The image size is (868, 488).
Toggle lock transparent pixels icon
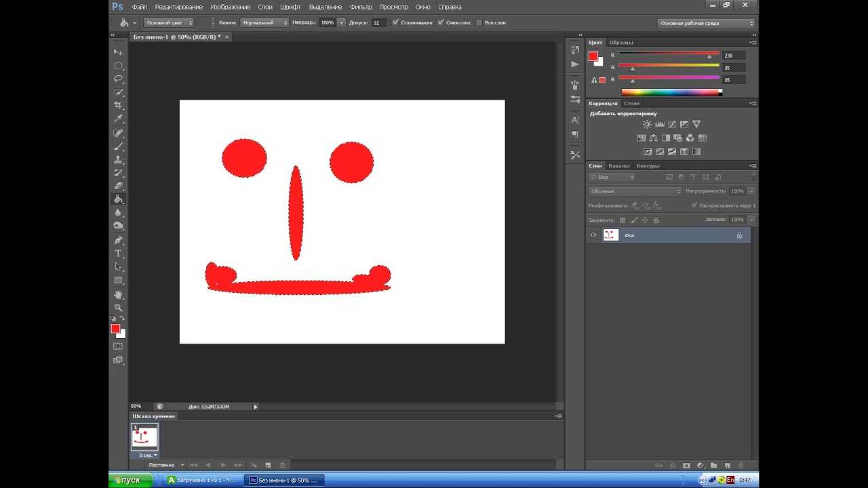[623, 220]
